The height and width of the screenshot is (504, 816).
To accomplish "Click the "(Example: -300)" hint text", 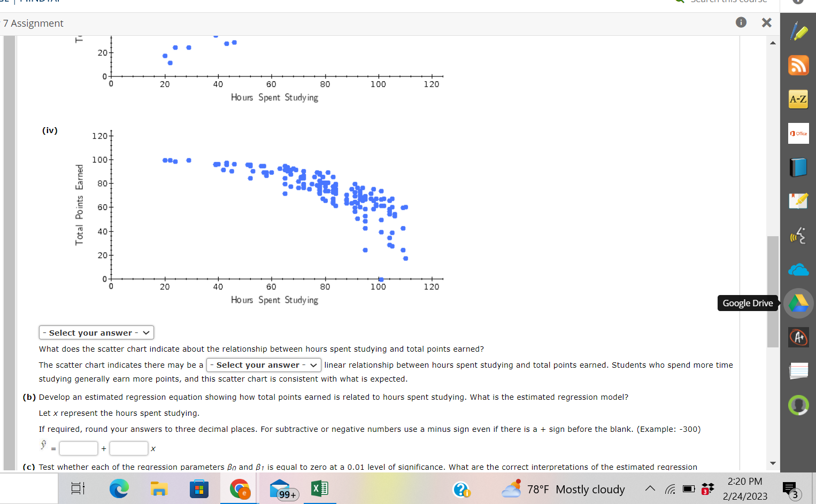I will coord(668,429).
